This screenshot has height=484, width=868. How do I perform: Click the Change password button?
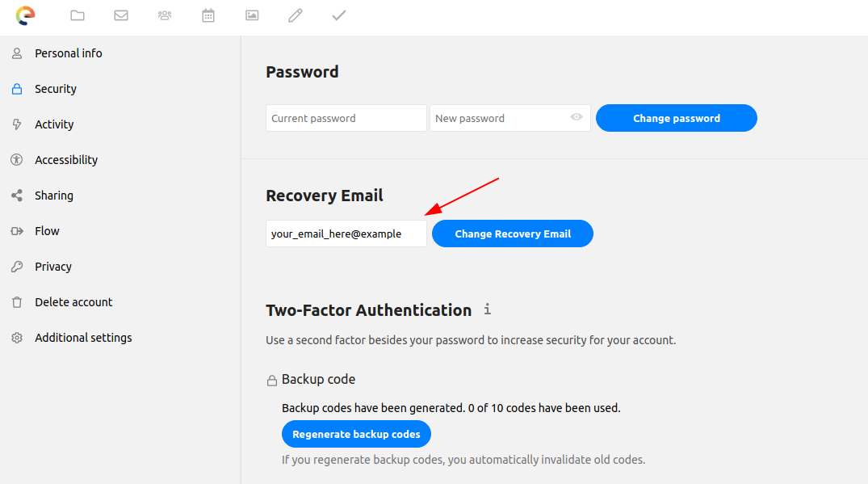pos(676,118)
